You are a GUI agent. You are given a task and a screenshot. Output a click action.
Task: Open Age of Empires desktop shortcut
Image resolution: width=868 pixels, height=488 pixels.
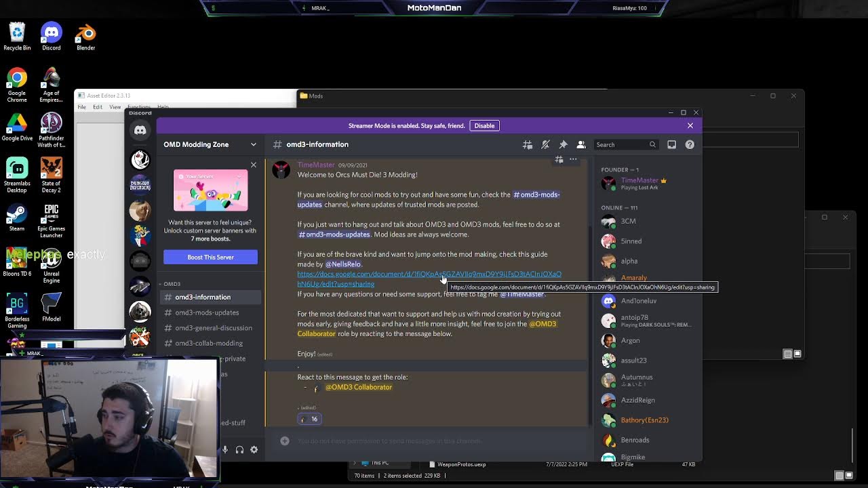tap(51, 85)
